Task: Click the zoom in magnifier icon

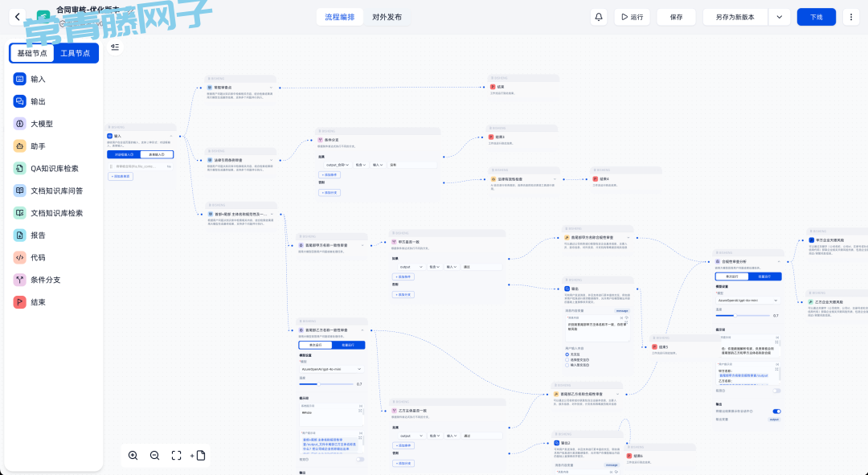Action: (133, 456)
